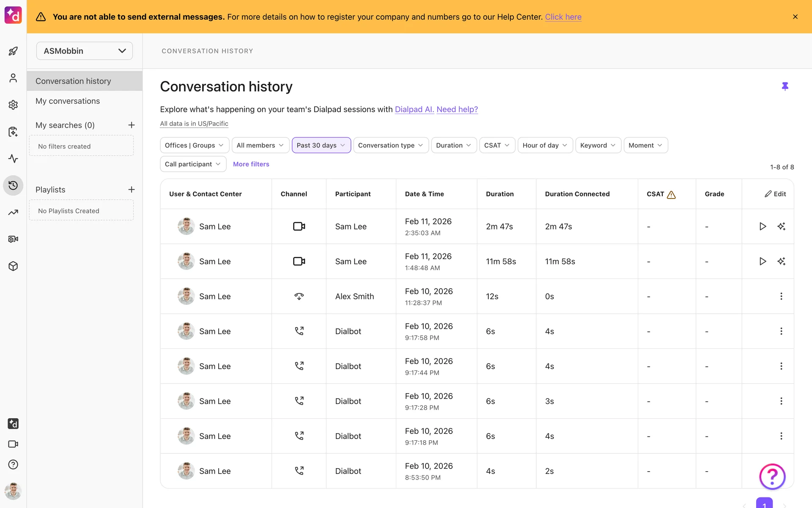This screenshot has height=508, width=812.
Task: Click Edit columns button in table header
Action: [775, 194]
